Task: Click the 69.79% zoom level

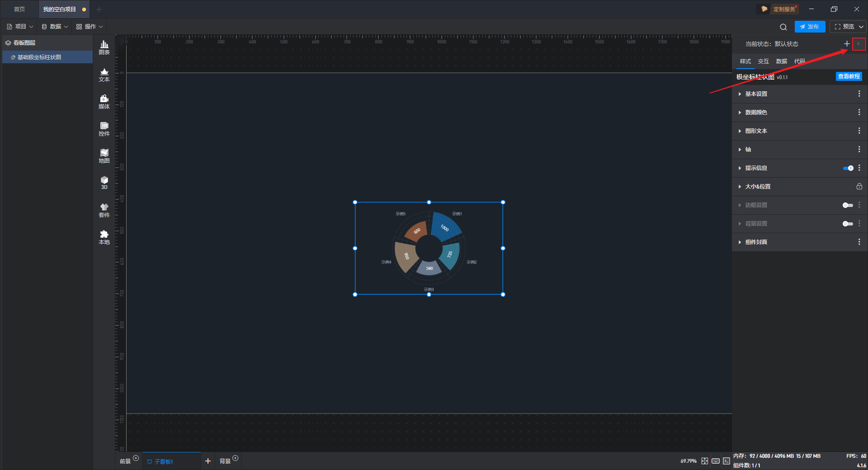Action: [689, 461]
